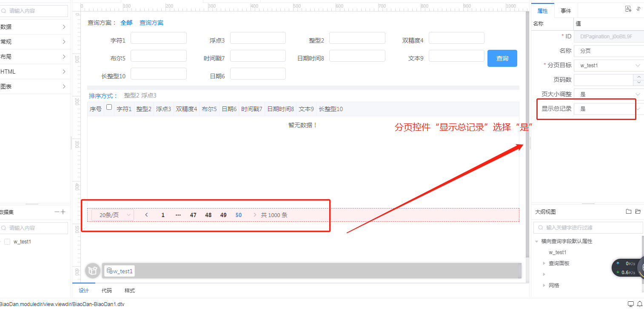Increase 页码数 with the up stepper arrow
The height and width of the screenshot is (309, 644).
pyautogui.click(x=638, y=77)
